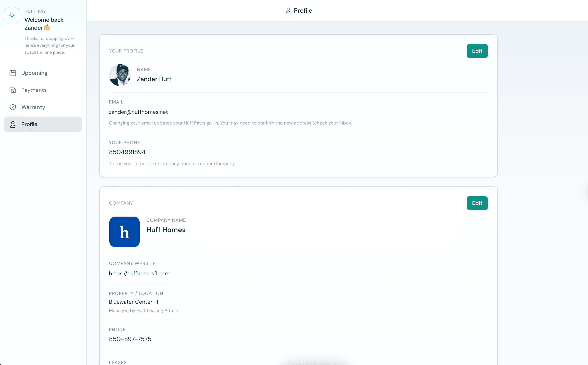This screenshot has height=365, width=588.
Task: Open the company website link
Action: (139, 273)
